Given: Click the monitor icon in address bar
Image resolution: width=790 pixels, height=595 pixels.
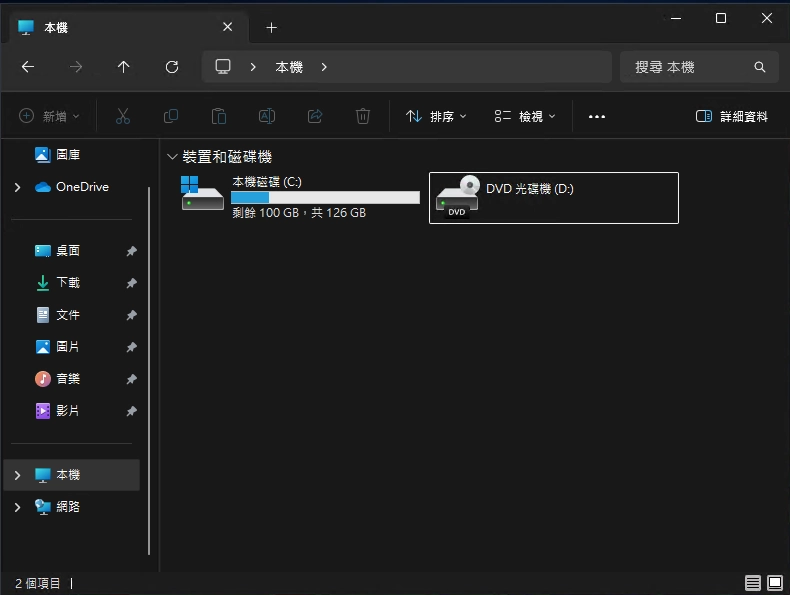Looking at the screenshot, I should [x=223, y=67].
